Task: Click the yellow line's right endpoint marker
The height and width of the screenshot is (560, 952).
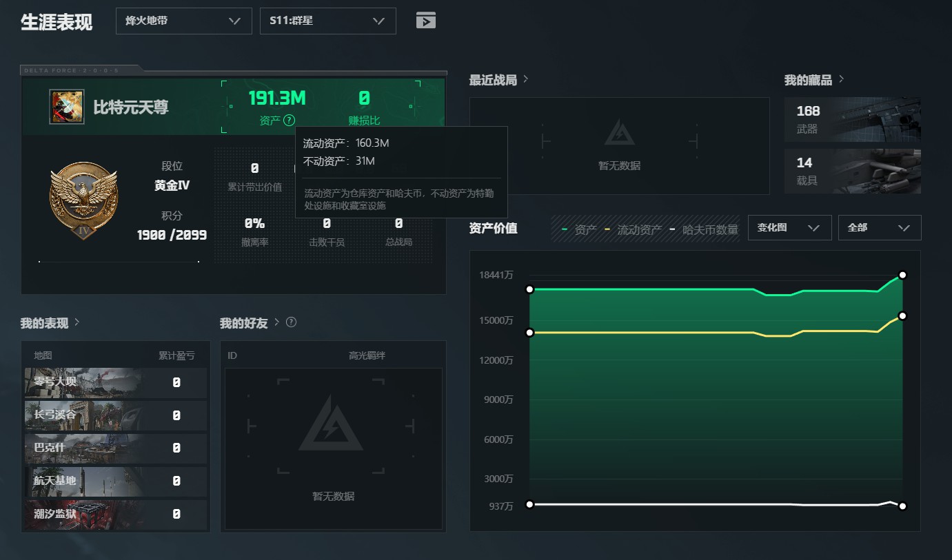Action: [x=902, y=315]
